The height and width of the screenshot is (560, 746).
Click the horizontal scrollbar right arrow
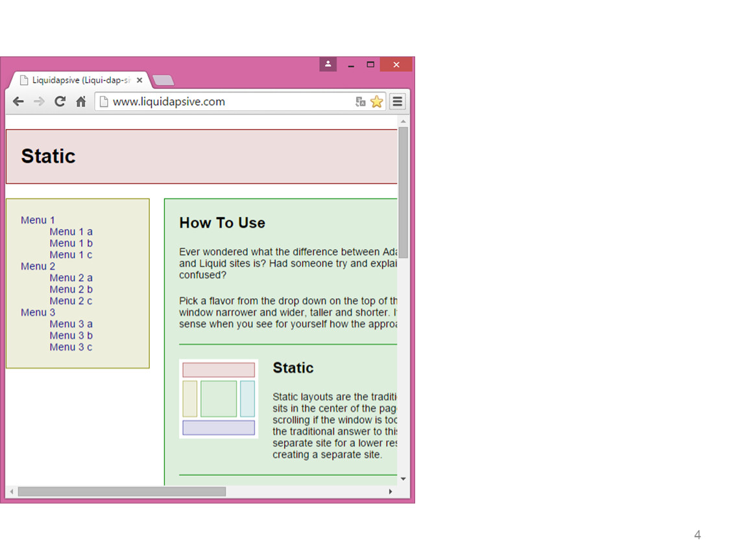(390, 492)
